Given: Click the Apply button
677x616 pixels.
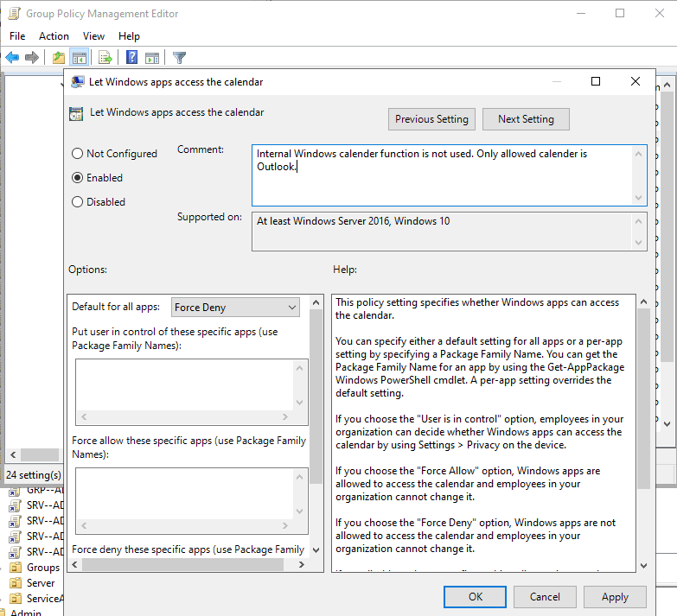Looking at the screenshot, I should 615,597.
